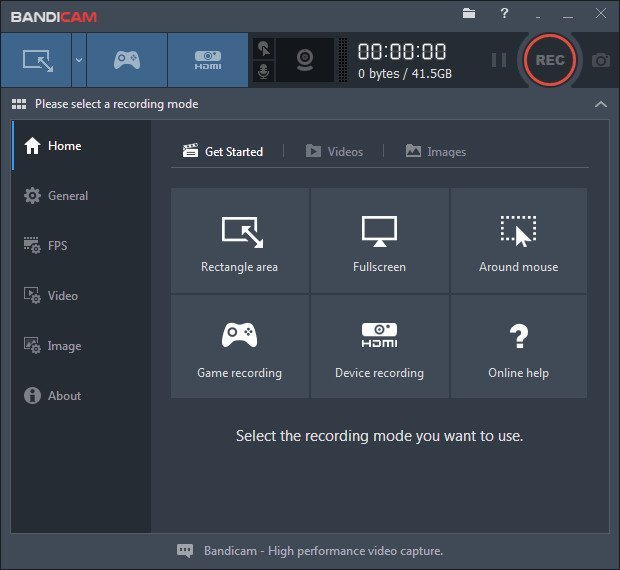This screenshot has height=570, width=620.
Task: Open the screen recording mode dropdown arrow
Action: tap(78, 60)
